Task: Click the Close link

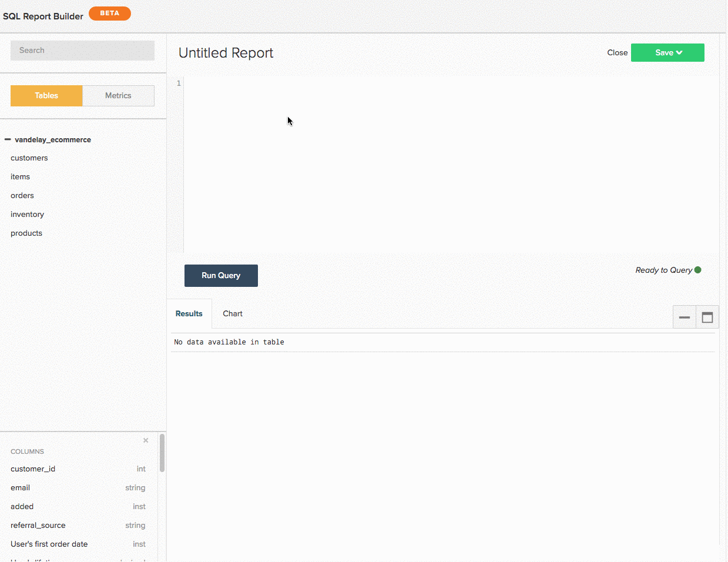Action: pos(617,52)
